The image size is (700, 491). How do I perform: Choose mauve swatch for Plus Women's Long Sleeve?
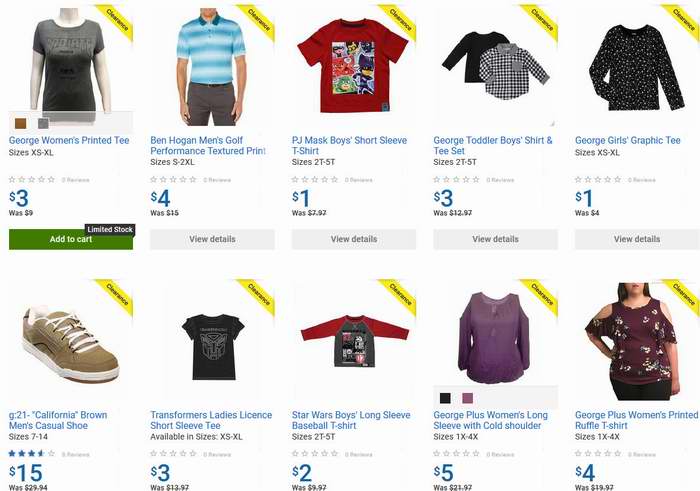point(467,398)
